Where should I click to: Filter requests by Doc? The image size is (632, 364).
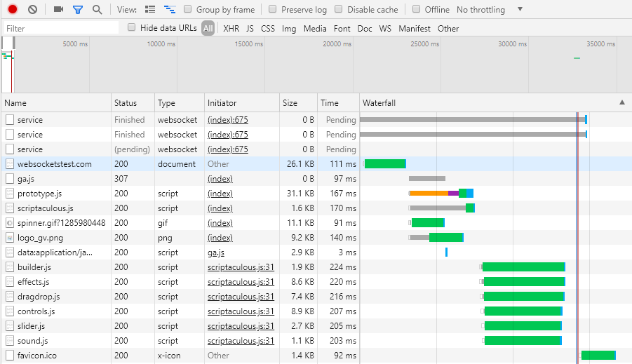coord(364,29)
